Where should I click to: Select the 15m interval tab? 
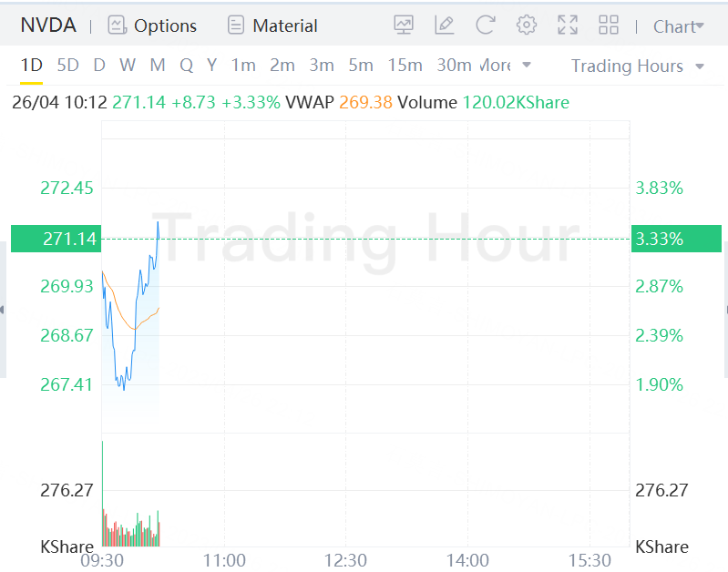pos(405,66)
